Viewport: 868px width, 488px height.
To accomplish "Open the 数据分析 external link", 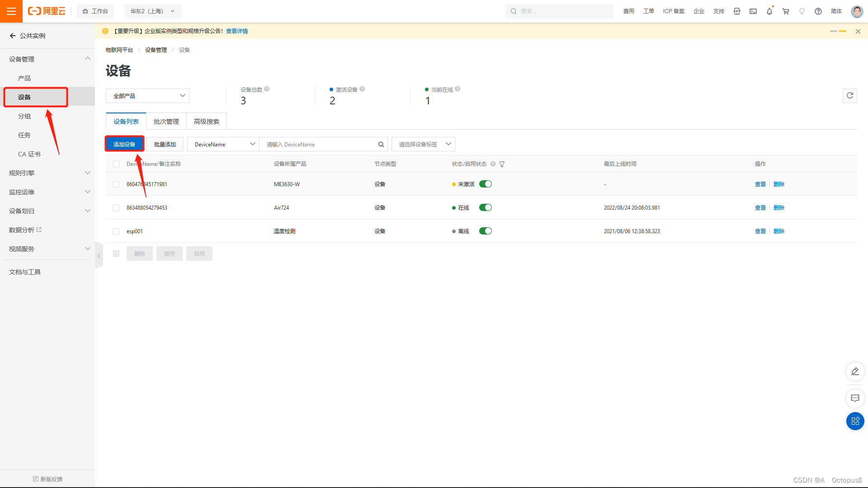I will click(25, 230).
